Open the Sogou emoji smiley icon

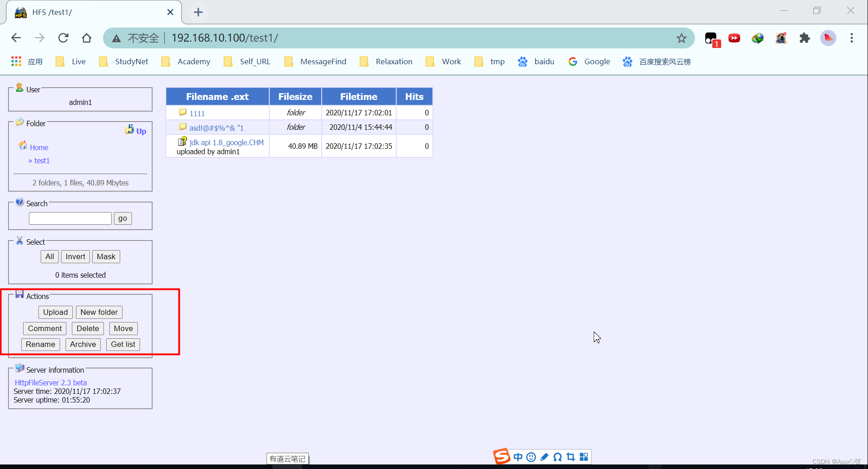[x=531, y=457]
